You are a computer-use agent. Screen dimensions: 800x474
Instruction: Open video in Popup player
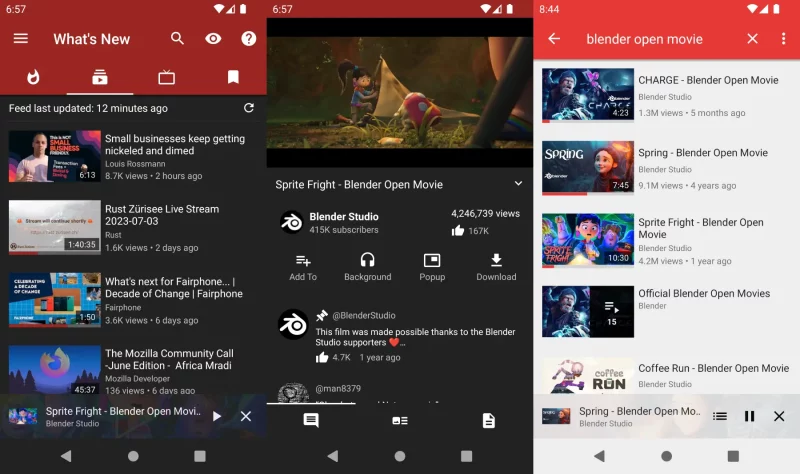pos(432,266)
